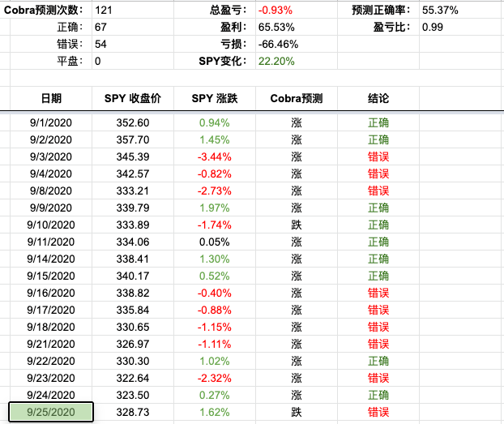Viewport: 504px width, 424px height.
Task: Select the change cell 1.02%
Action: coord(215,362)
